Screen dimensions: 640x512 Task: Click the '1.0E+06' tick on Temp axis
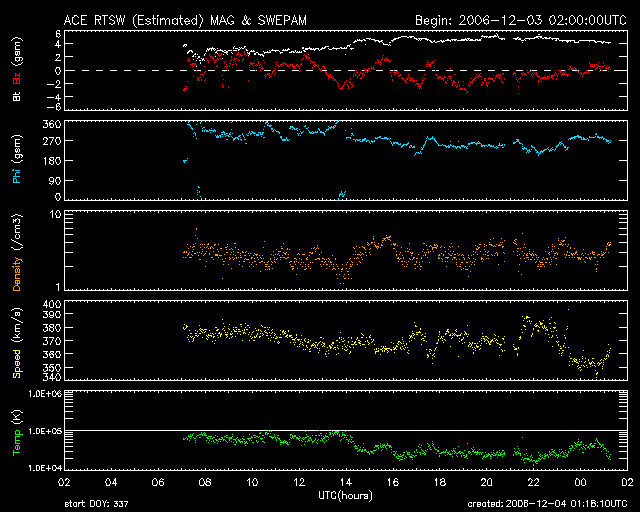tap(45, 394)
